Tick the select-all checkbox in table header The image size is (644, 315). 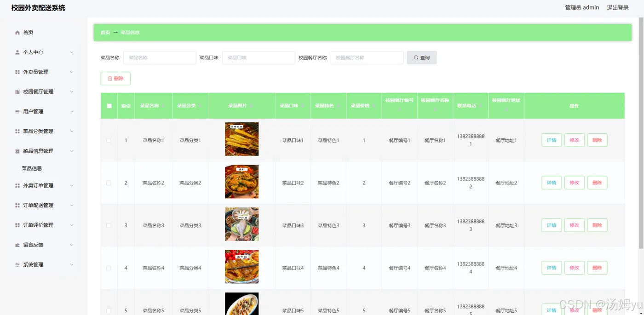point(109,106)
